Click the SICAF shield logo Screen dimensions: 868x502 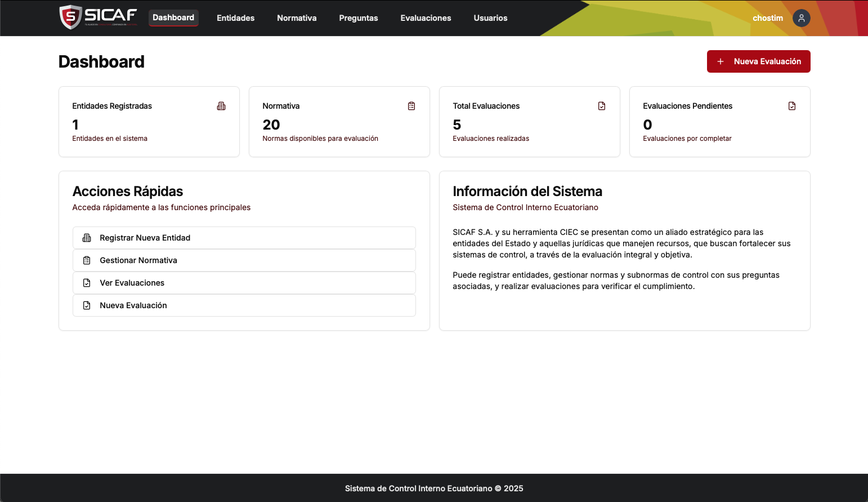[x=71, y=17]
